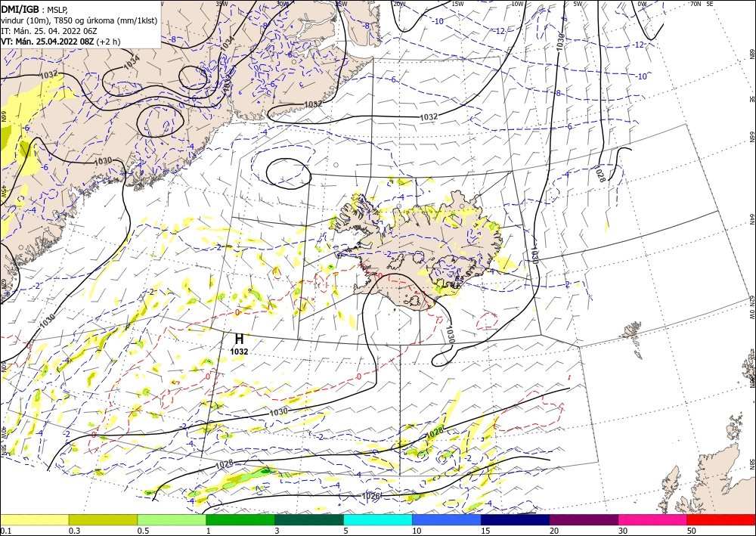
Task: Pick the cyan 5 mm legend swatch
Action: (378, 519)
